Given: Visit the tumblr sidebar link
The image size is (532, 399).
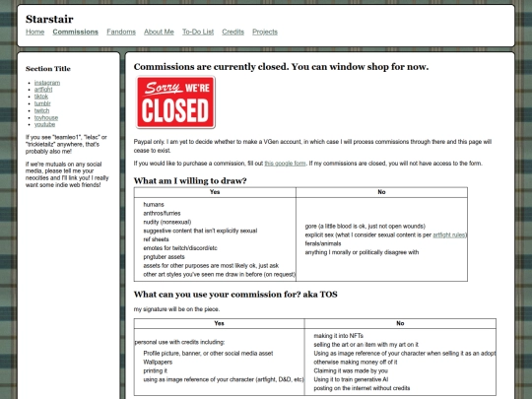Looking at the screenshot, I should [x=42, y=103].
